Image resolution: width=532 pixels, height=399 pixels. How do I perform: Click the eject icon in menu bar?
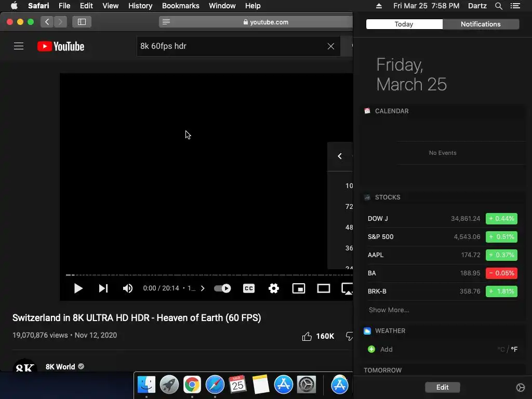click(x=379, y=6)
